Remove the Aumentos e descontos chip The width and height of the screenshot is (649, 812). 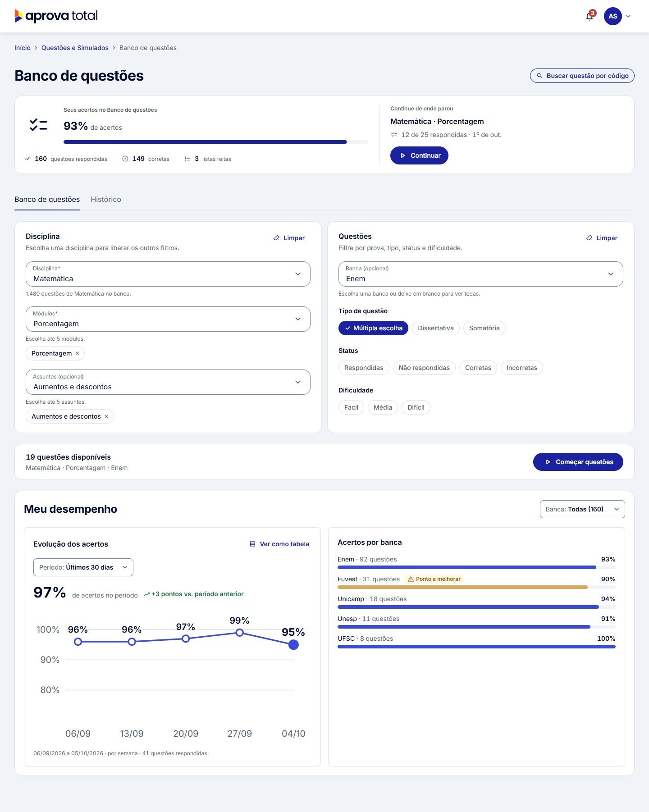click(106, 416)
